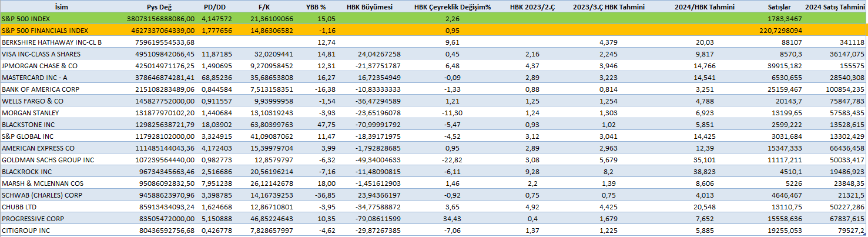Click S&P GLOBAL INC name cell
Viewport: 868px width, 237px height.
pyautogui.click(x=28, y=136)
